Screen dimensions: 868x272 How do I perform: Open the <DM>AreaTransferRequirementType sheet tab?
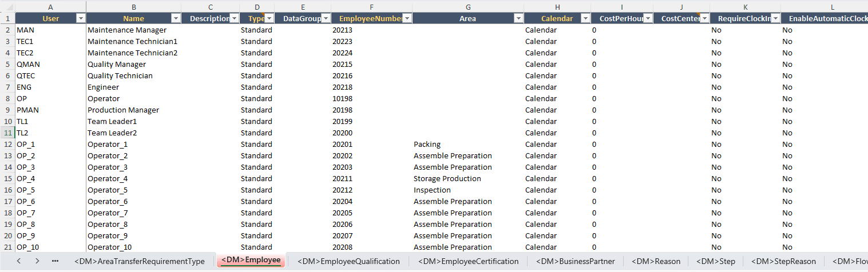(x=139, y=261)
